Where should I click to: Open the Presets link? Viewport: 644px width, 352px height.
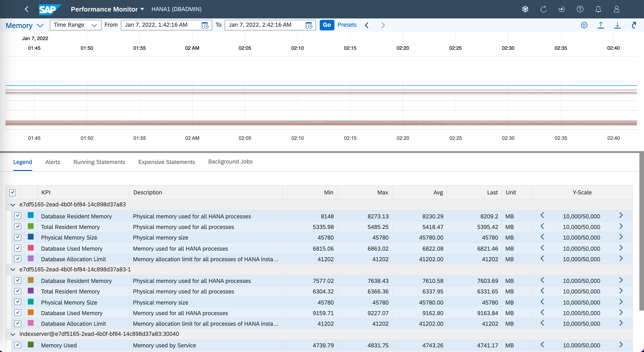tap(347, 25)
